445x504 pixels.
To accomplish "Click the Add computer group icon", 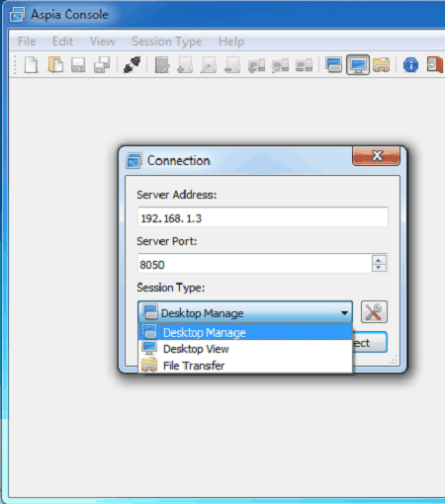I will point(185,65).
